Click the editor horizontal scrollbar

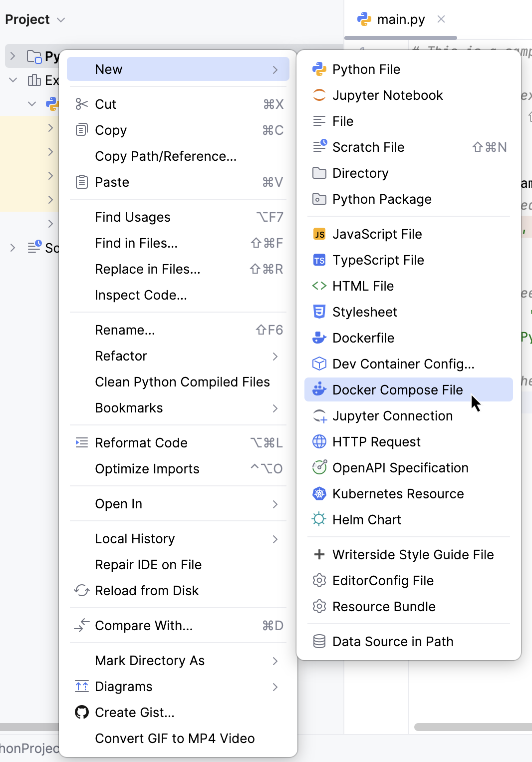coord(473,727)
